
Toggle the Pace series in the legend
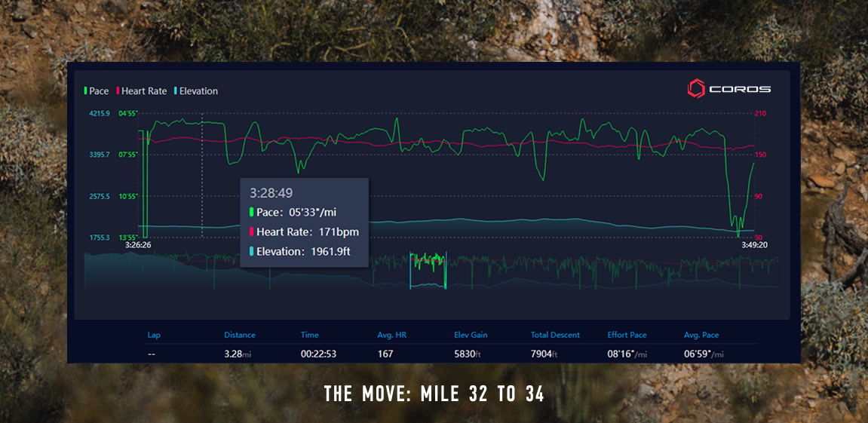coord(96,91)
